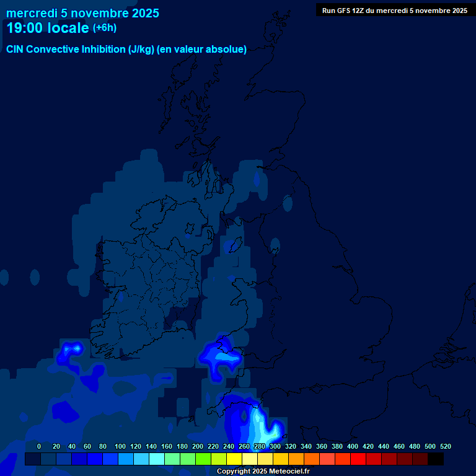Click the "0" value label on the scale
476x476 pixels.
point(39,446)
